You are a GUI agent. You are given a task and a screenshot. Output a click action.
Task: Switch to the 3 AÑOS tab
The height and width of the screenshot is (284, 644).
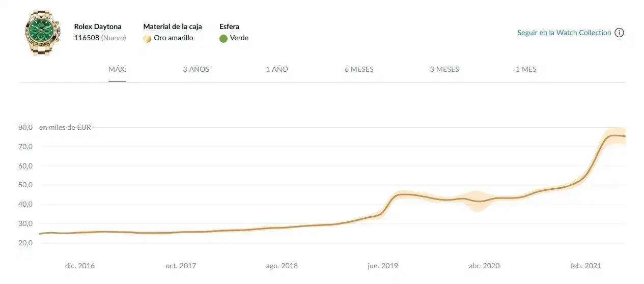click(196, 69)
